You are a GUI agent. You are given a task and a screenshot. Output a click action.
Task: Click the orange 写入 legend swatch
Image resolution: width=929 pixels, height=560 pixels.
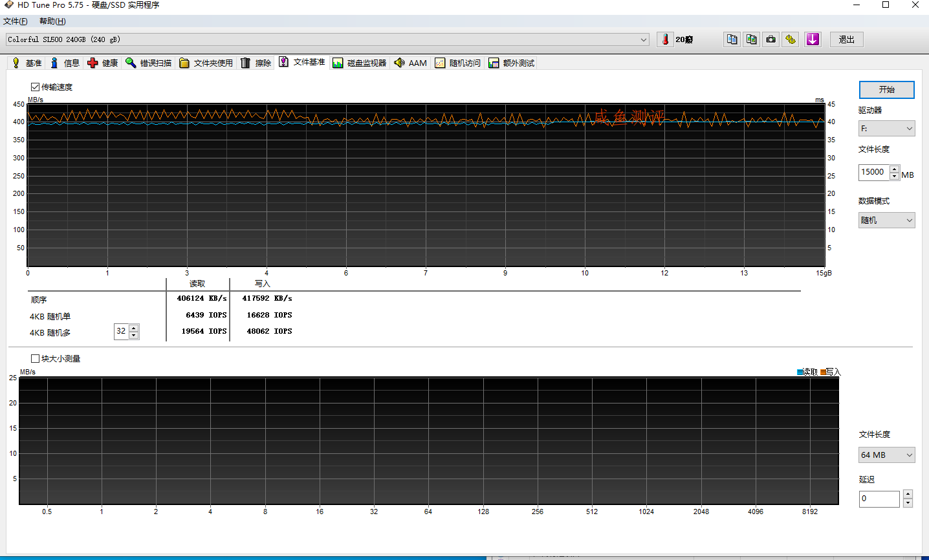tap(823, 372)
